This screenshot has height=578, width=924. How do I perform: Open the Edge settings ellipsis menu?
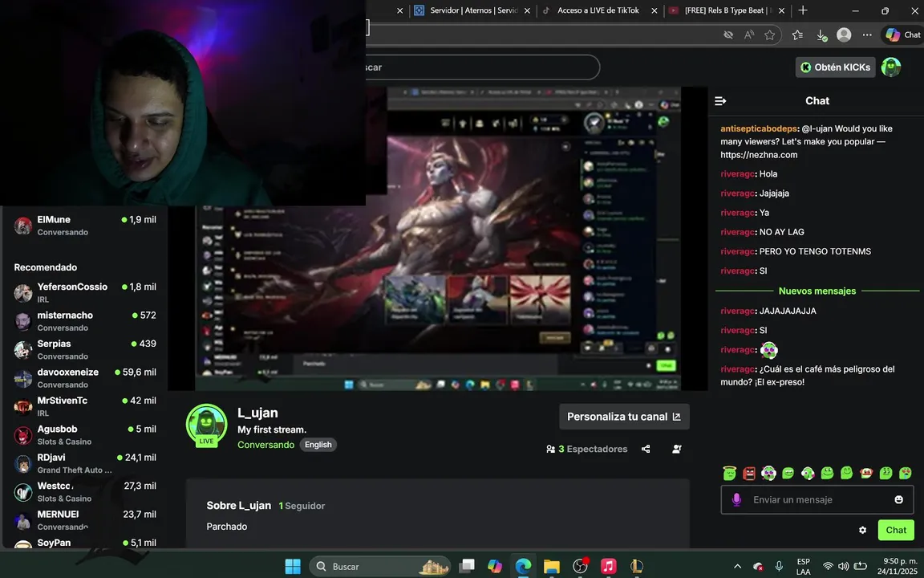[x=867, y=35]
